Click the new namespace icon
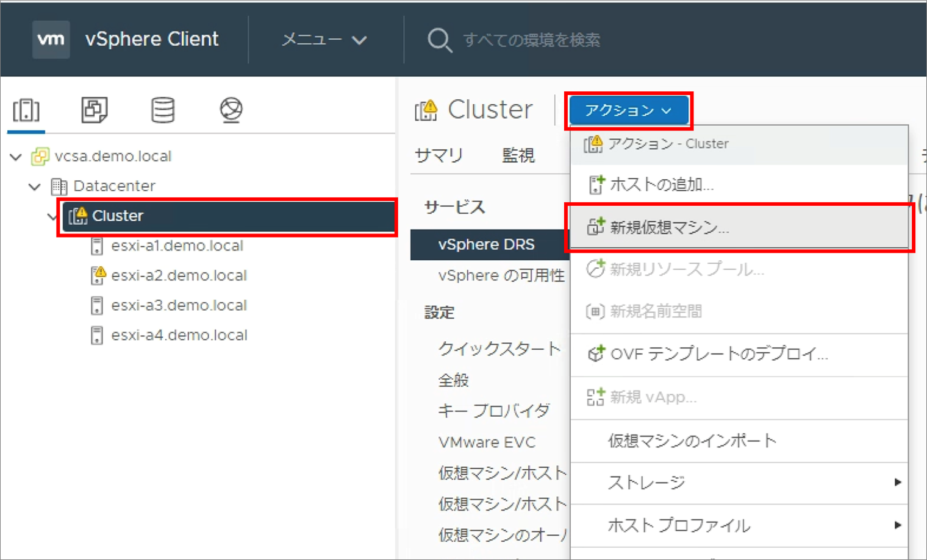 coord(595,311)
